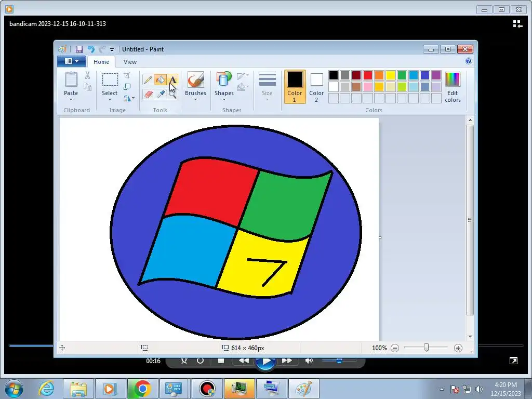Open the Customize Quick Access Toolbar arrow
The height and width of the screenshot is (399, 532).
pos(112,49)
